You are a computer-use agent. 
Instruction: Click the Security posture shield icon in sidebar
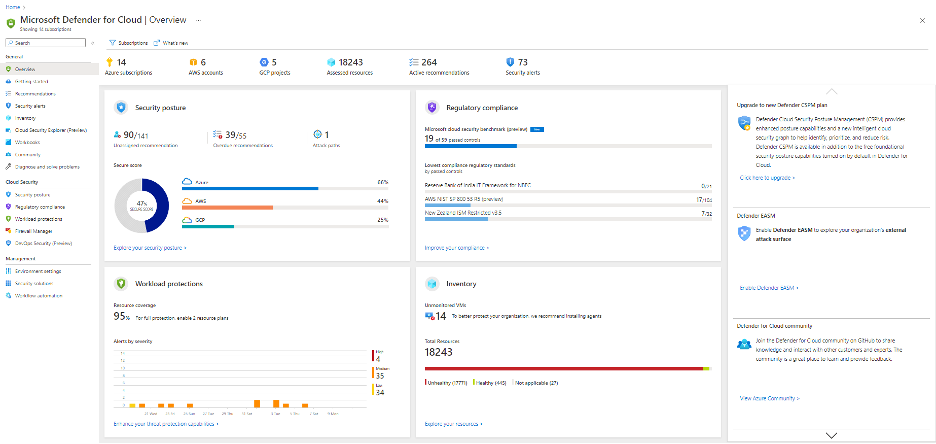[x=8, y=195]
